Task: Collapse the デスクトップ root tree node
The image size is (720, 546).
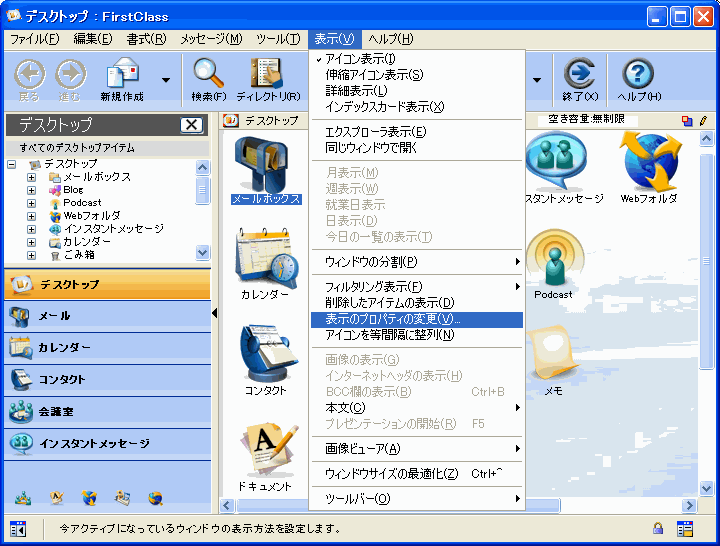Action: 12,164
